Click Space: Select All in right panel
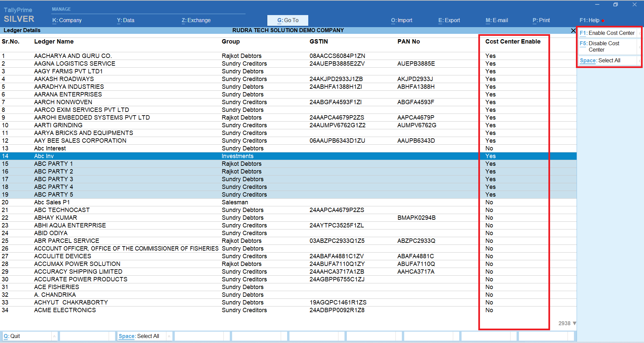This screenshot has width=644, height=343. point(600,61)
